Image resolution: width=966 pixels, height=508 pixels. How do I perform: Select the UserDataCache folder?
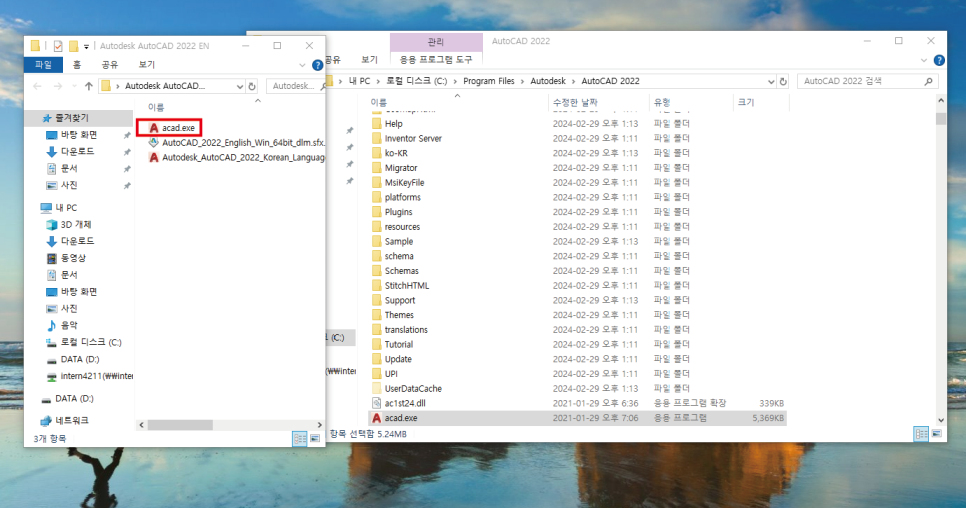pos(407,389)
